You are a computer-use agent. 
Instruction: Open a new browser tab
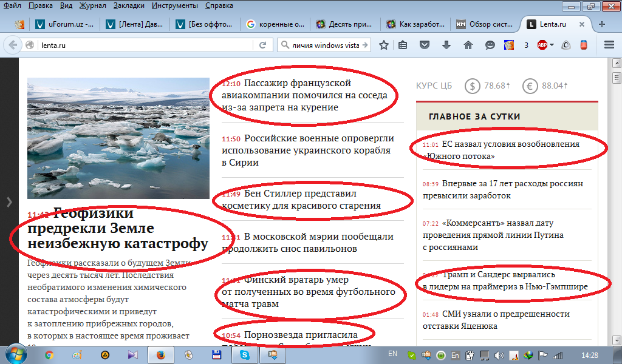click(x=602, y=24)
